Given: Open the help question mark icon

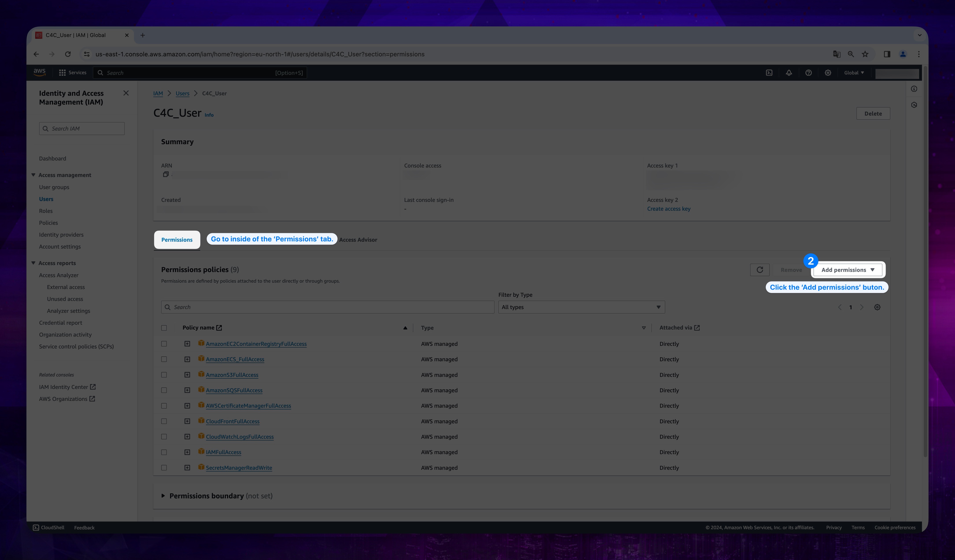Looking at the screenshot, I should [808, 73].
